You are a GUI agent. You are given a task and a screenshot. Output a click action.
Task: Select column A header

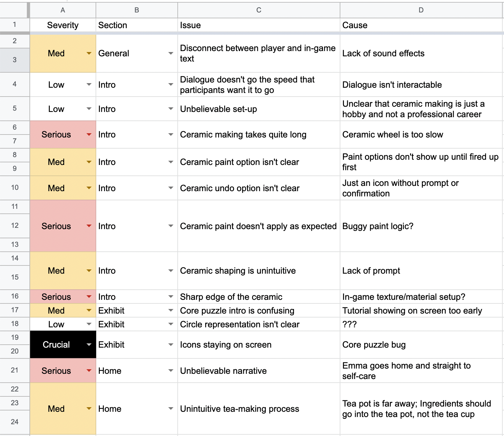coord(63,10)
